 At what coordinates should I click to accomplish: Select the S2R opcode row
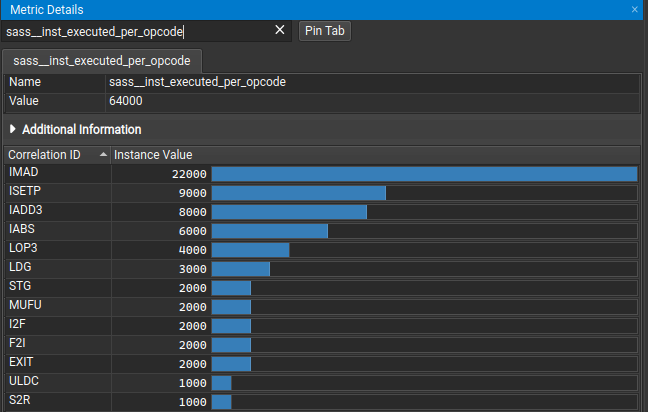coord(322,402)
